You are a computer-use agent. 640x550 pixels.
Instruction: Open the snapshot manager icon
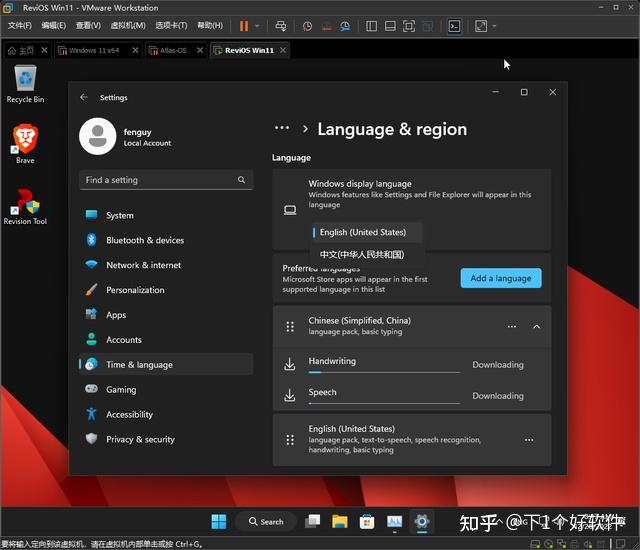345,26
